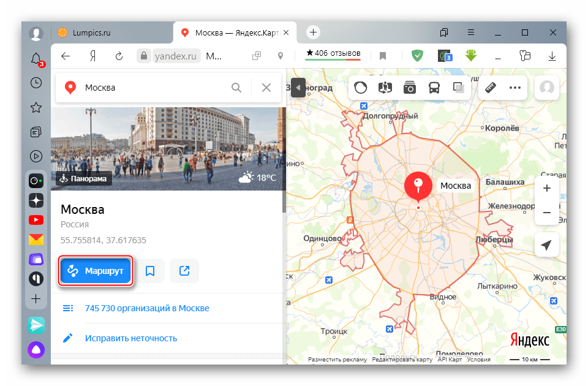Image resolution: width=588 pixels, height=386 pixels.
Task: Open the photo layer camera icon
Action: [410, 88]
